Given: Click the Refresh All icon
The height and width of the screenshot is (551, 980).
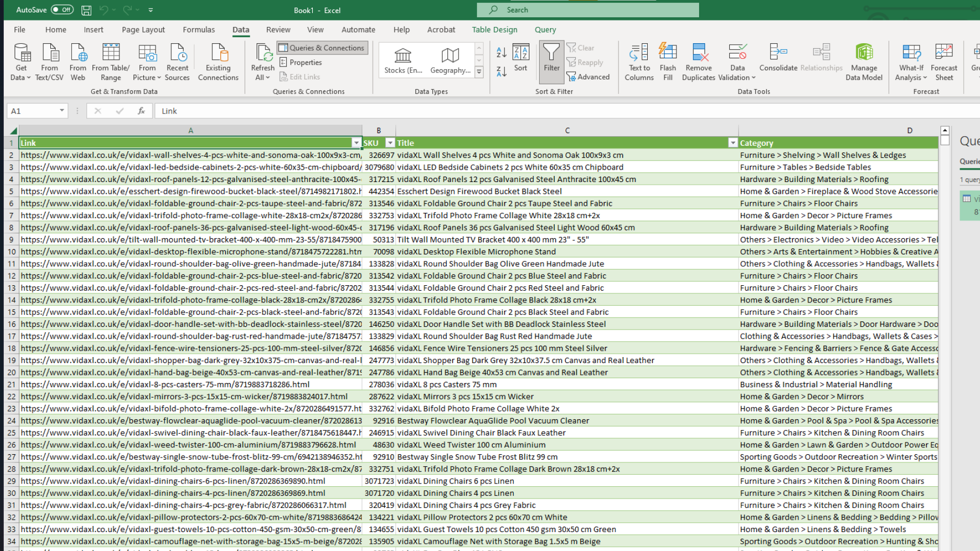Looking at the screenshot, I should point(263,53).
